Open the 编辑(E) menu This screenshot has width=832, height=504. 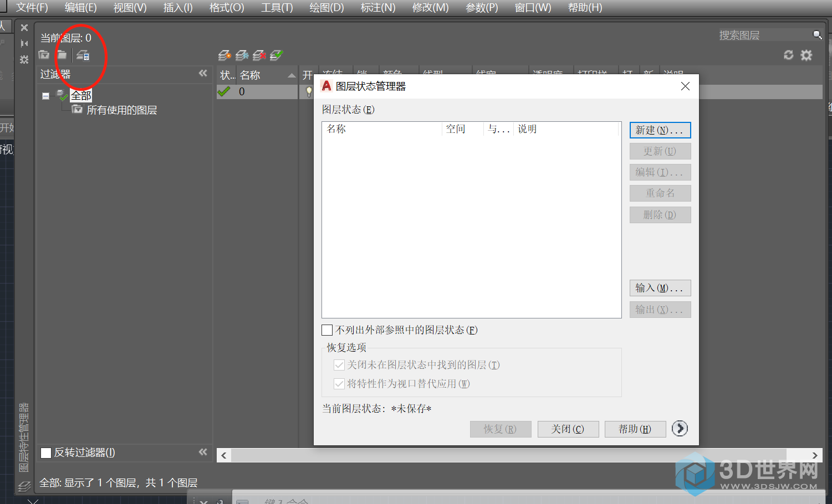coord(80,8)
